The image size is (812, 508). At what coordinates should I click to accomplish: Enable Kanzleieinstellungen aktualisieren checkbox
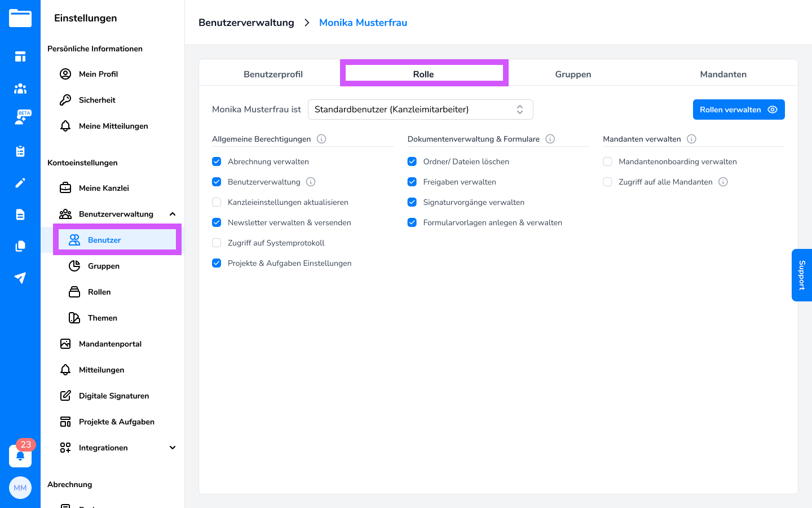tap(217, 202)
